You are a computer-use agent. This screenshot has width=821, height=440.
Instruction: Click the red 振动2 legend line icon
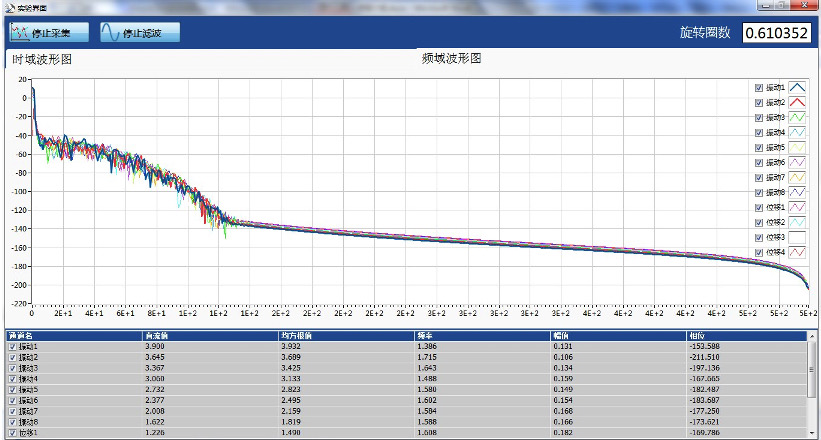coord(798,103)
